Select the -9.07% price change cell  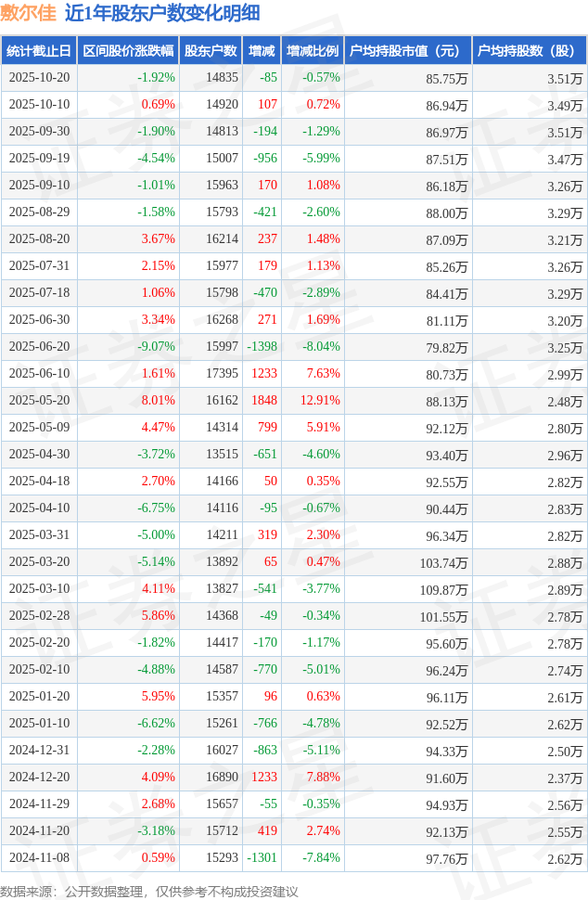[x=155, y=347]
